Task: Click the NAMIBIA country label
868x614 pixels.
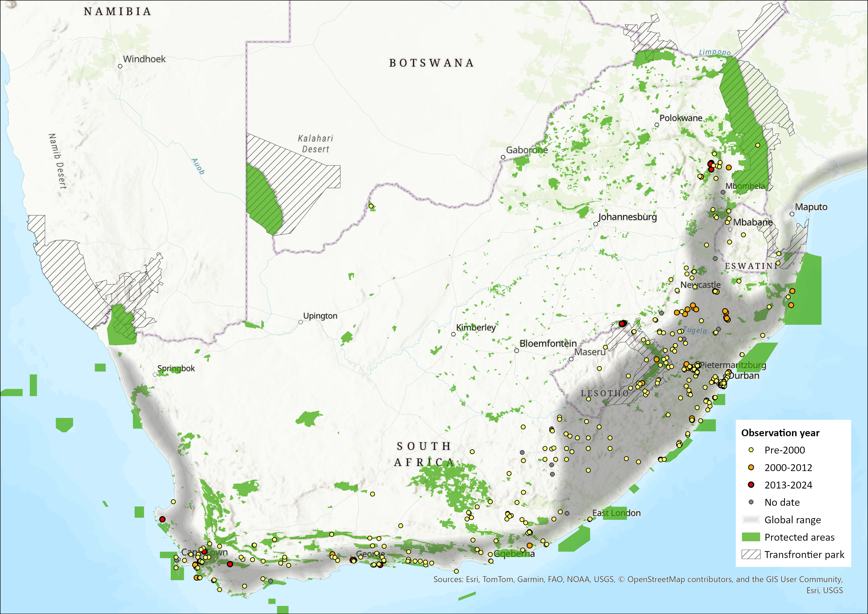Action: [x=118, y=12]
